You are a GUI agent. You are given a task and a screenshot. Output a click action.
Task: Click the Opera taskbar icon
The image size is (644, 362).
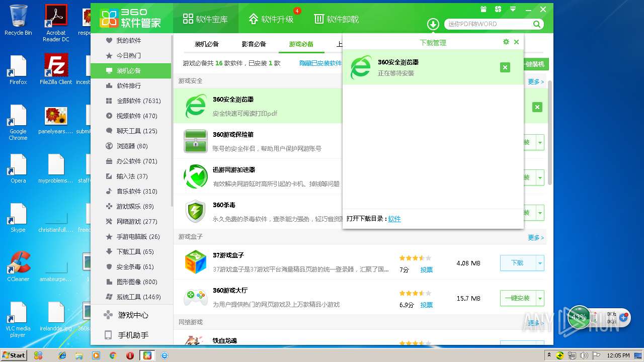(x=130, y=355)
